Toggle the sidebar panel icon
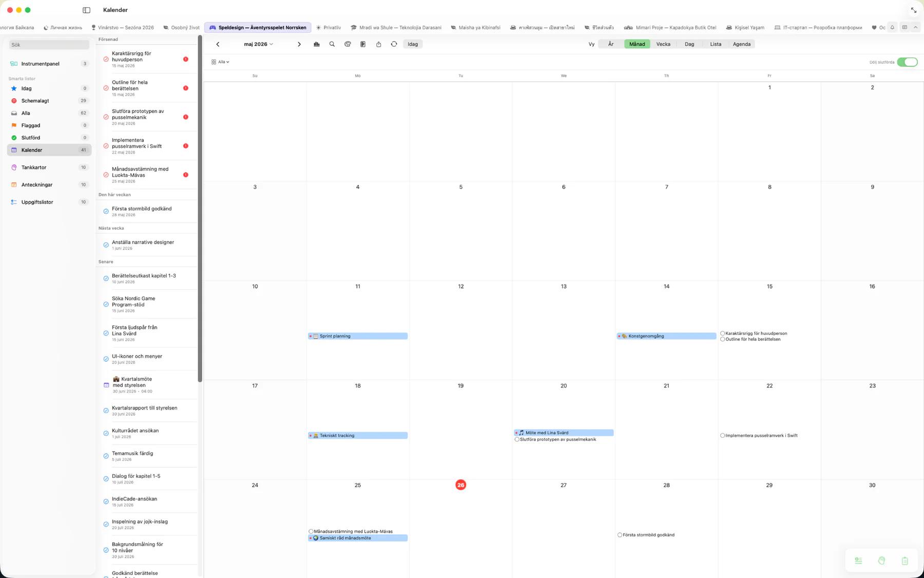This screenshot has height=578, width=924. coord(86,10)
